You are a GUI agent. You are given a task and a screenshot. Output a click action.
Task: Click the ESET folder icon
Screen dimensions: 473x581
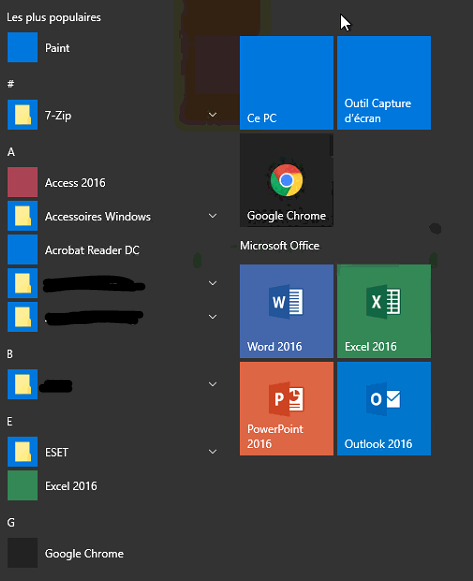point(23,452)
